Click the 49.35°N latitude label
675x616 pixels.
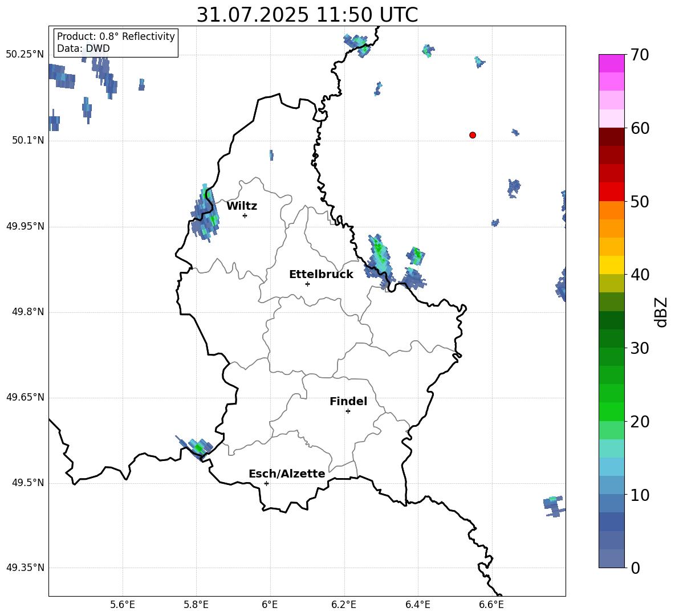coord(25,568)
